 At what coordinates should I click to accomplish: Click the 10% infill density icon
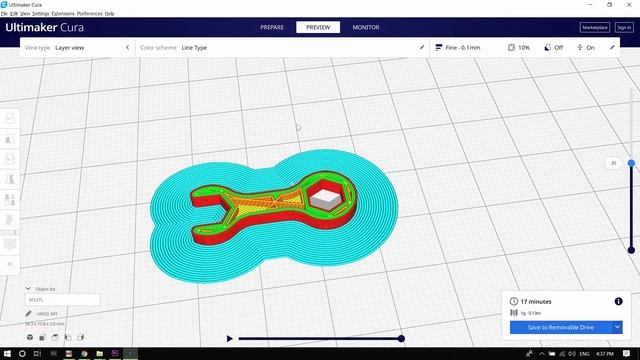pos(511,47)
